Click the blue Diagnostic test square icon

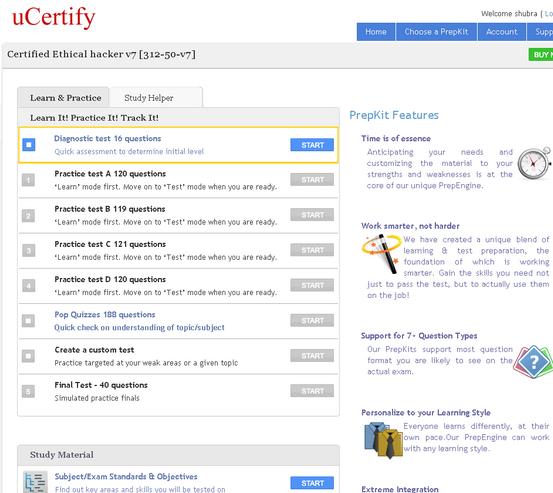(x=29, y=145)
